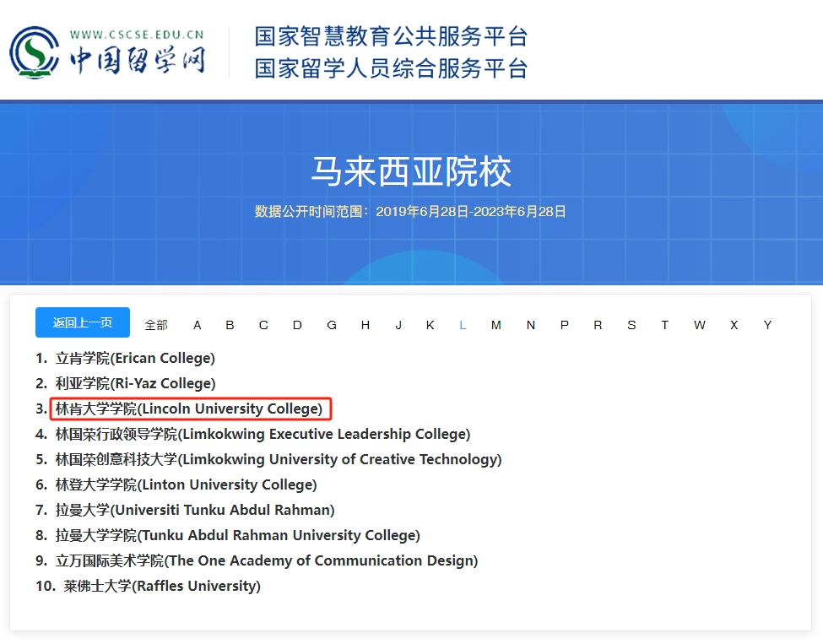Filter schools by letter N
The image size is (823, 644).
point(531,326)
